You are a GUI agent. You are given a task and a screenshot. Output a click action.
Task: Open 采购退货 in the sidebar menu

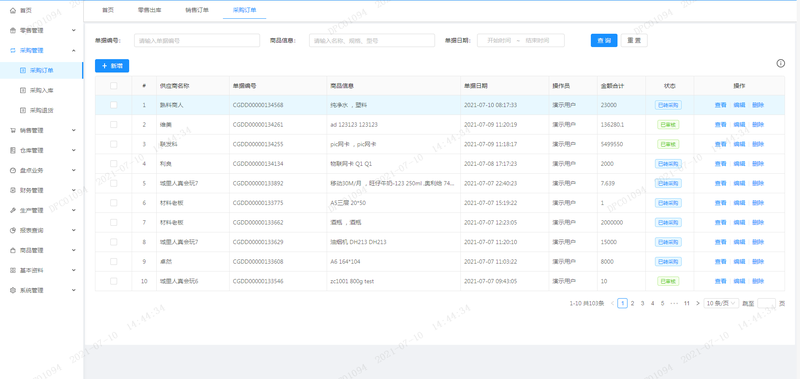coord(41,110)
